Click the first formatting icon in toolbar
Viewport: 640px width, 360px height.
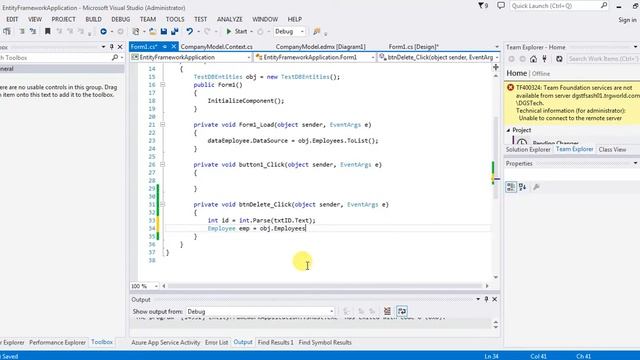pyautogui.click(x=7, y=31)
